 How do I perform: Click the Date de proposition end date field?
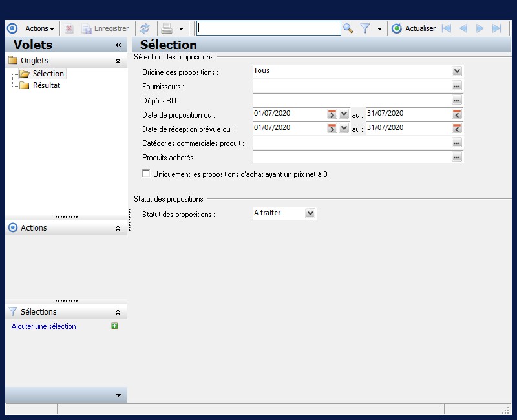tap(408, 114)
